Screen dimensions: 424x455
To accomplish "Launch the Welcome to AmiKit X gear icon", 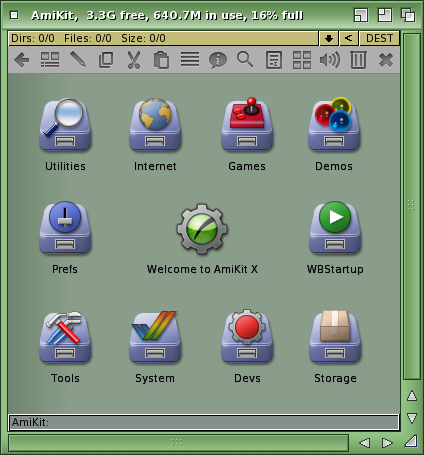I will (202, 229).
